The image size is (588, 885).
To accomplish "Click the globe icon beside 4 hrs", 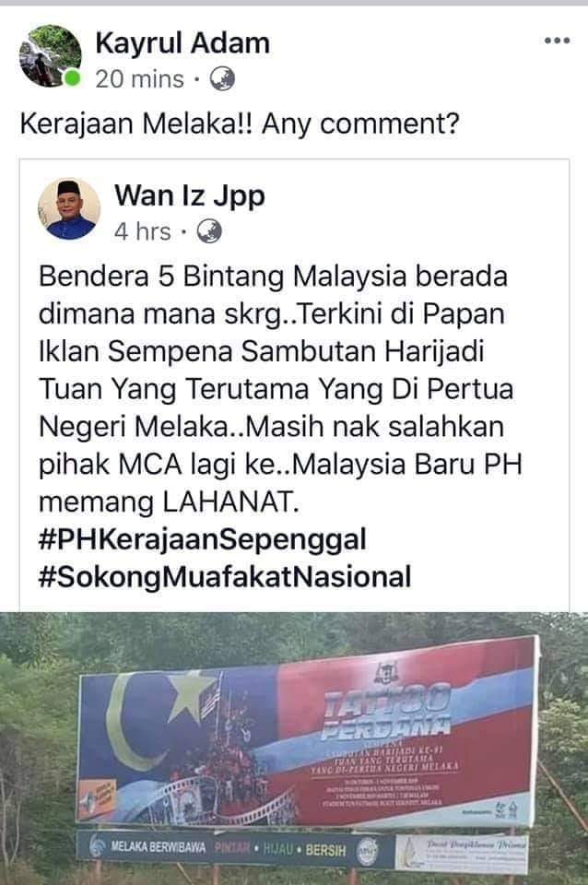I will coord(209,231).
